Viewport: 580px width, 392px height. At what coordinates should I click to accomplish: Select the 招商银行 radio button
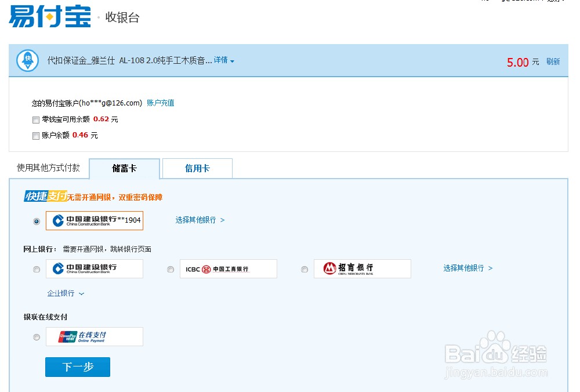pyautogui.click(x=304, y=269)
